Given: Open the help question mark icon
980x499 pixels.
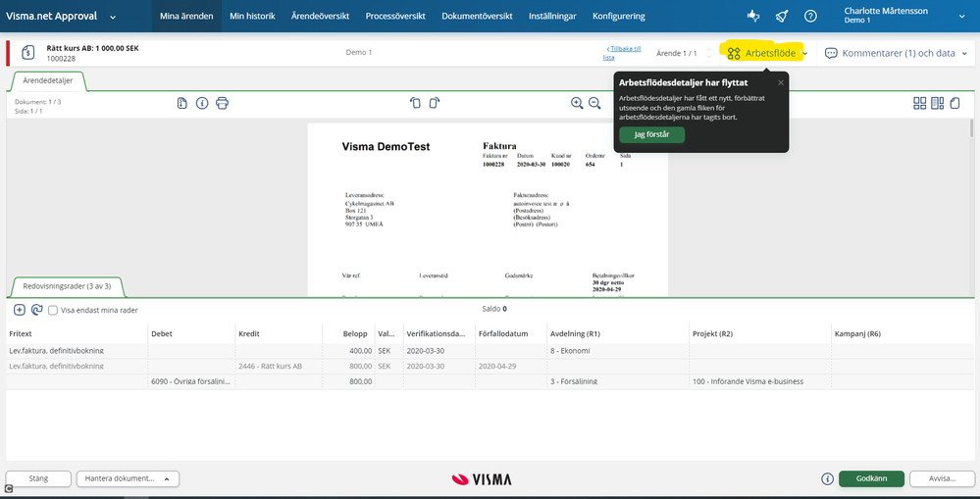Looking at the screenshot, I should pyautogui.click(x=810, y=17).
